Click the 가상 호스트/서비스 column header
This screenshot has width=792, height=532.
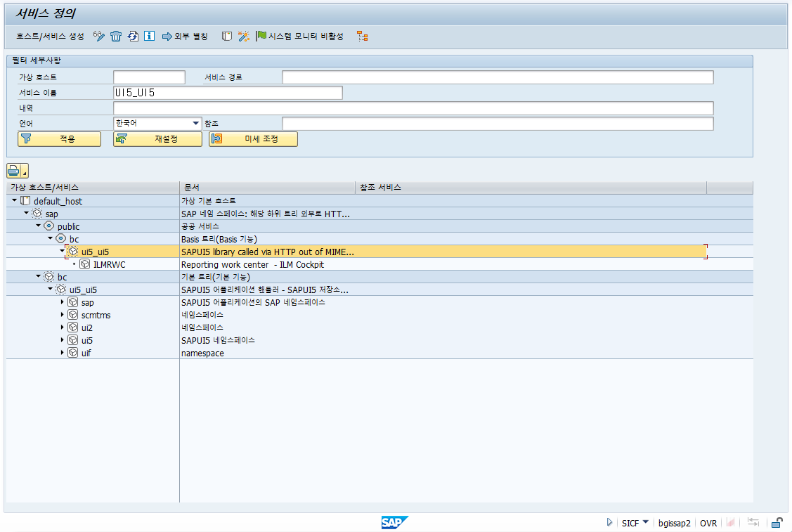93,188
